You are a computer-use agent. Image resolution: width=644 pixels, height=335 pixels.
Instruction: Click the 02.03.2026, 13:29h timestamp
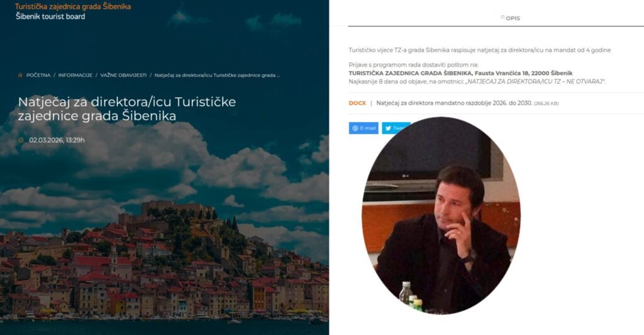(57, 140)
